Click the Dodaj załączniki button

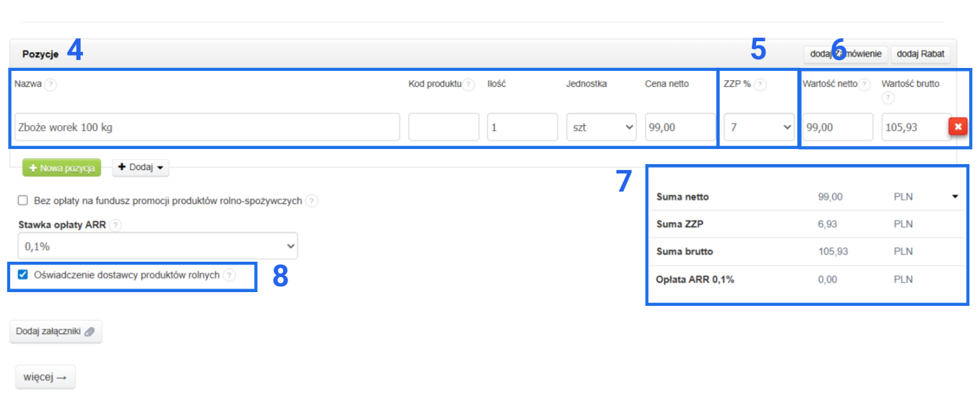56,332
